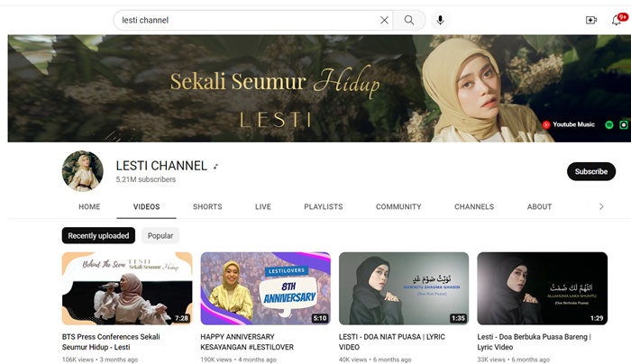Open title BTS Press Conferences Sekali Seumur Hidup
The height and width of the screenshot is (364, 631).
[111, 341]
